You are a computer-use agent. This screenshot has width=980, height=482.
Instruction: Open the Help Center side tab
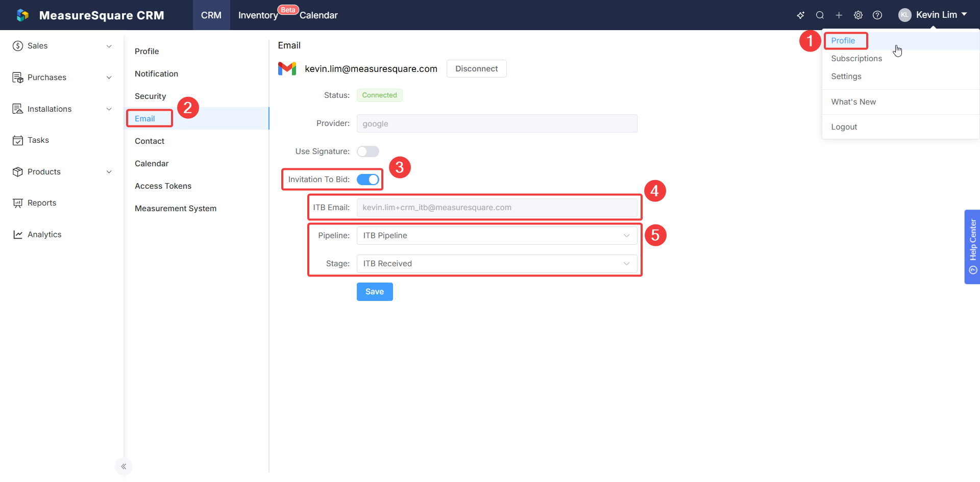click(x=972, y=247)
